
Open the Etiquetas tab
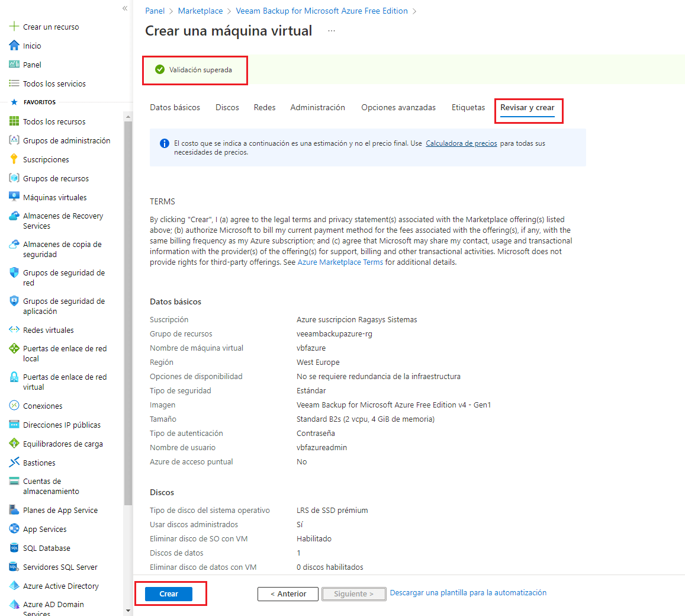[468, 108]
